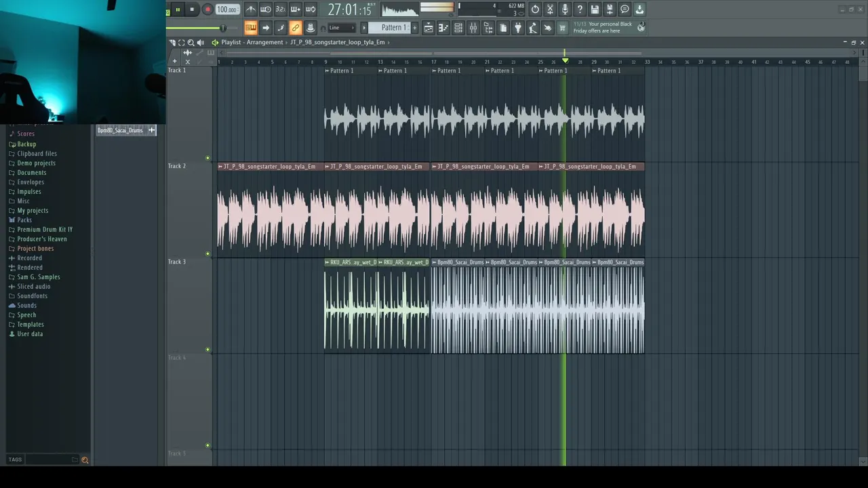Viewport: 868px width, 488px height.
Task: Pause playback with the transport pause button
Action: 178,9
